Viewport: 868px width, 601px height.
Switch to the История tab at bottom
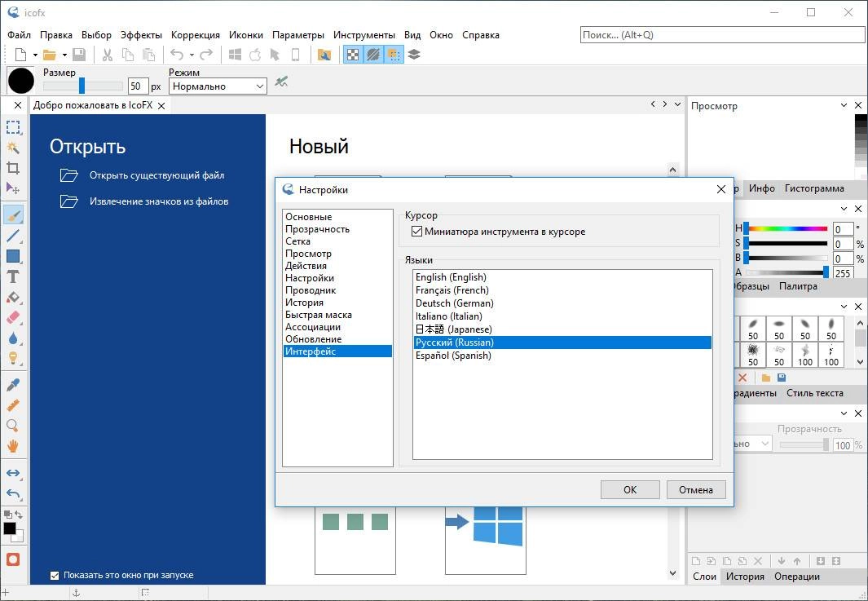(x=745, y=577)
